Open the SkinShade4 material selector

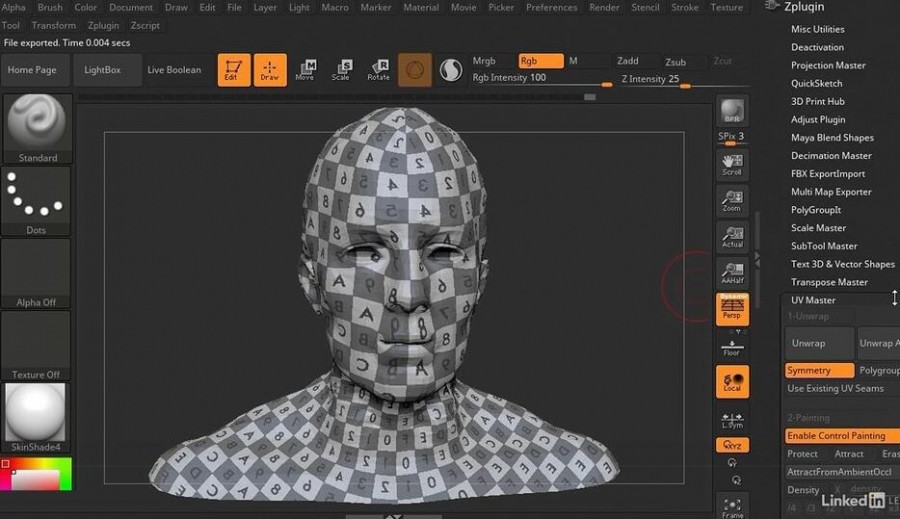(x=36, y=417)
